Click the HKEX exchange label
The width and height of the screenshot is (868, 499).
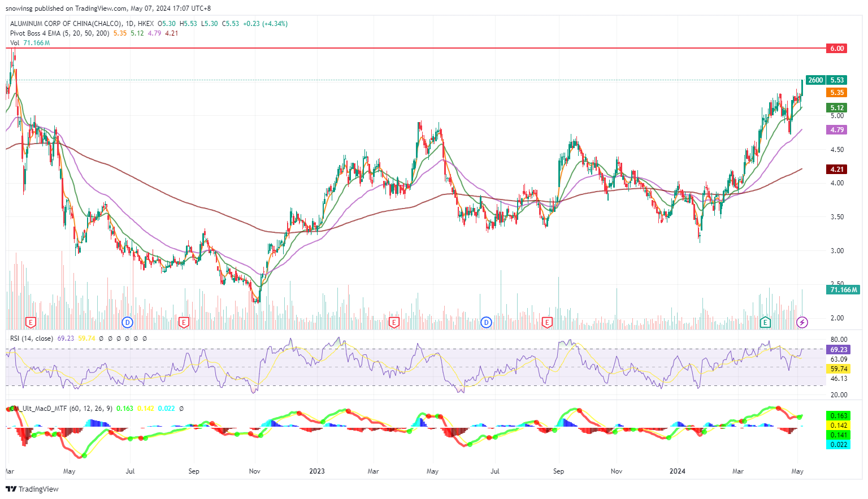pyautogui.click(x=145, y=24)
